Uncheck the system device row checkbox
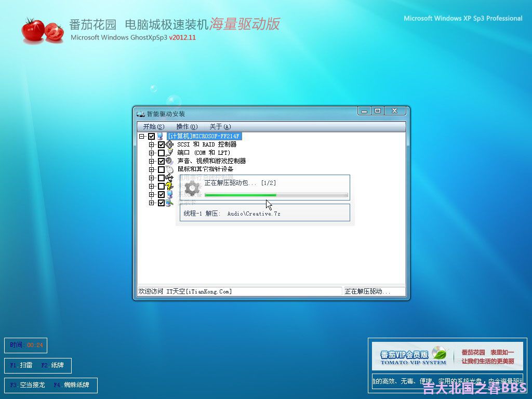 161,194
